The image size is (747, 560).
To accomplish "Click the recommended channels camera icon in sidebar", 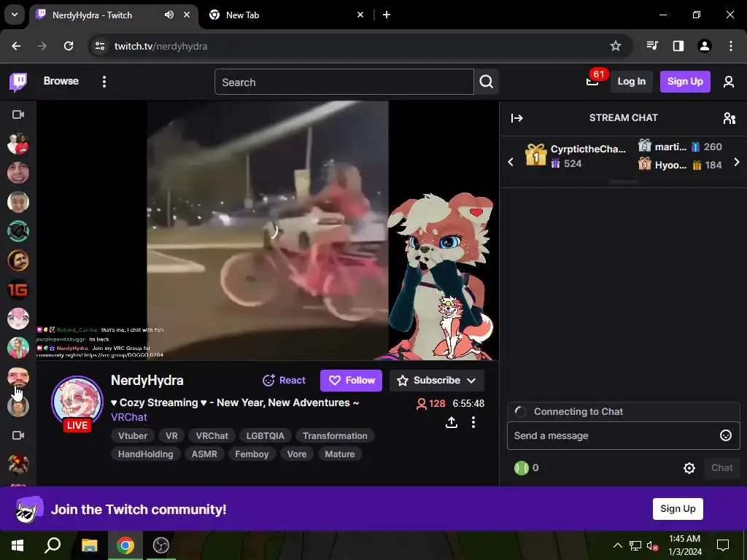I will (x=18, y=435).
